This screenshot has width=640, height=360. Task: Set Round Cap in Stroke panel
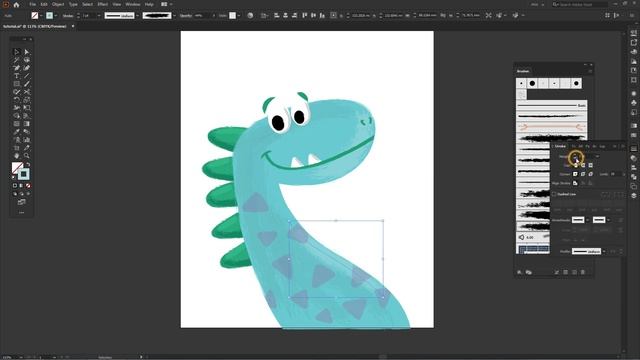583,165
